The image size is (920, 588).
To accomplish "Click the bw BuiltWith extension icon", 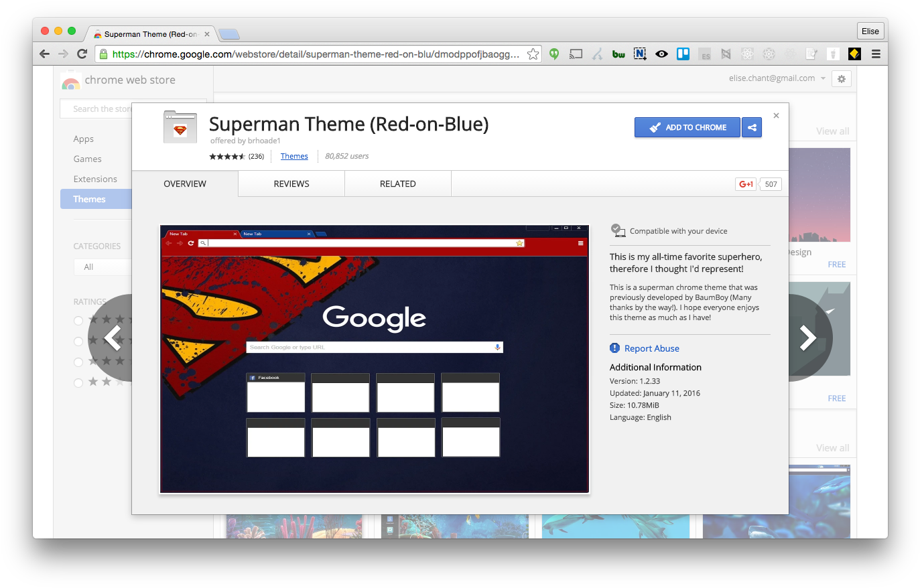I will coord(618,54).
